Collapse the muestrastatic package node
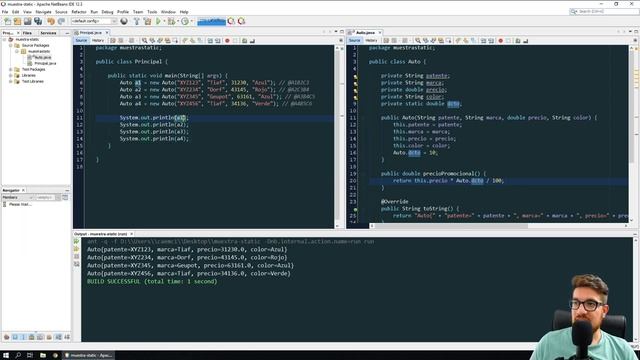This screenshot has width=640, height=360. coord(17,51)
